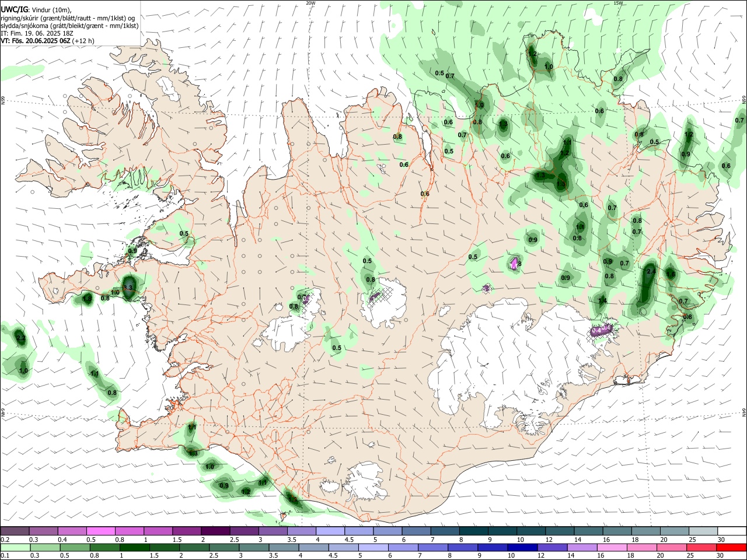Click the 15W longitude label at the top
The width and height of the screenshot is (747, 560).
tap(617, 3)
